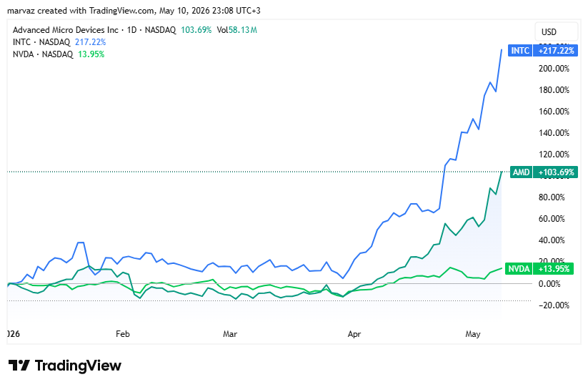The height and width of the screenshot is (387, 588).
Task: Click the 217.22% value in INTC legend
Action: point(90,42)
